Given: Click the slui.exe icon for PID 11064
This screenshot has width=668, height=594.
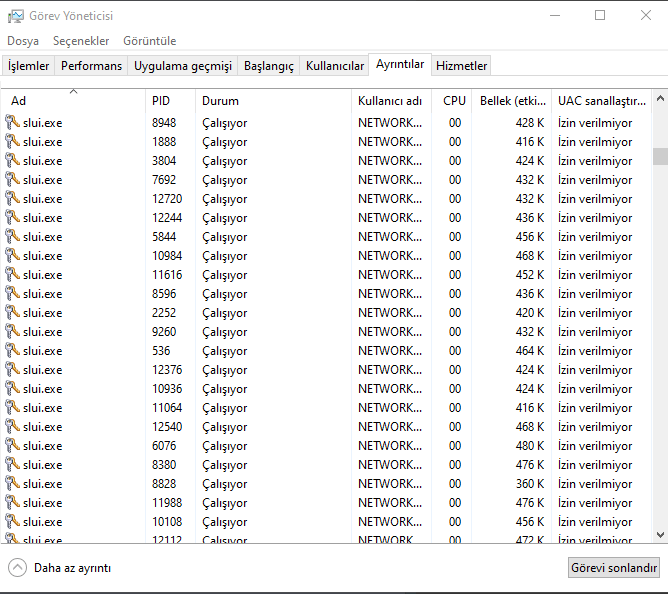Looking at the screenshot, I should point(12,408).
